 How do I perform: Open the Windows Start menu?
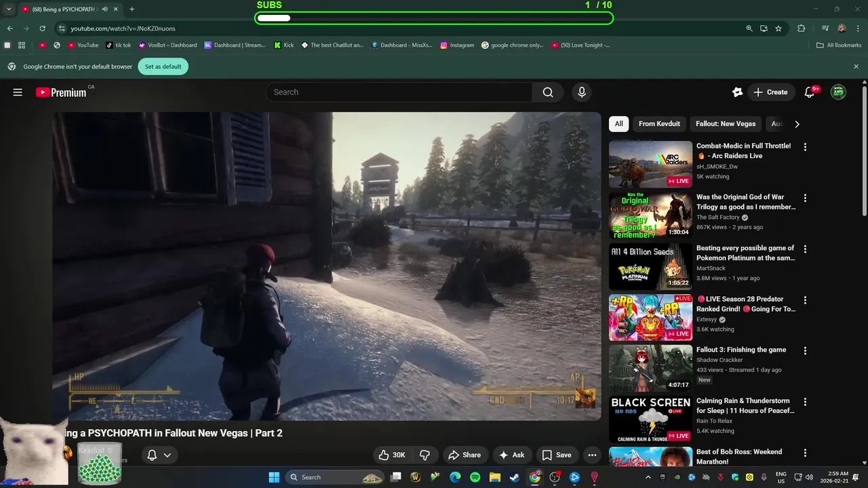(274, 477)
